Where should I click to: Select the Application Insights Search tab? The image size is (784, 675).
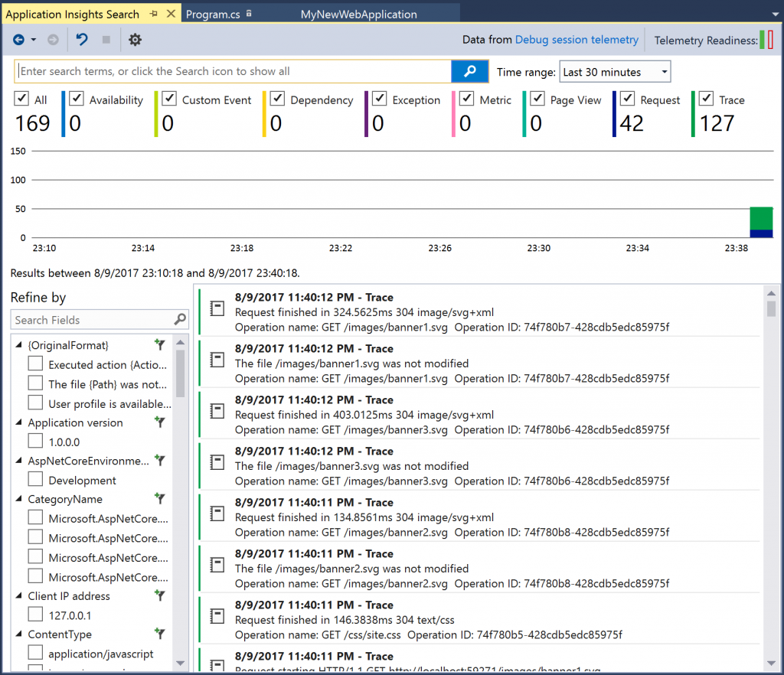(x=73, y=15)
